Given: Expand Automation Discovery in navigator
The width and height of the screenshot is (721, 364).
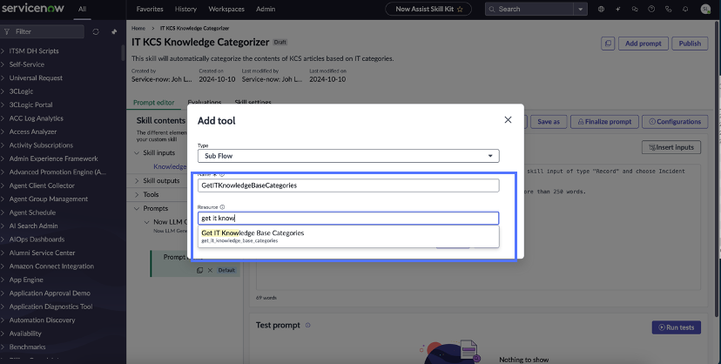Looking at the screenshot, I should 42,320.
